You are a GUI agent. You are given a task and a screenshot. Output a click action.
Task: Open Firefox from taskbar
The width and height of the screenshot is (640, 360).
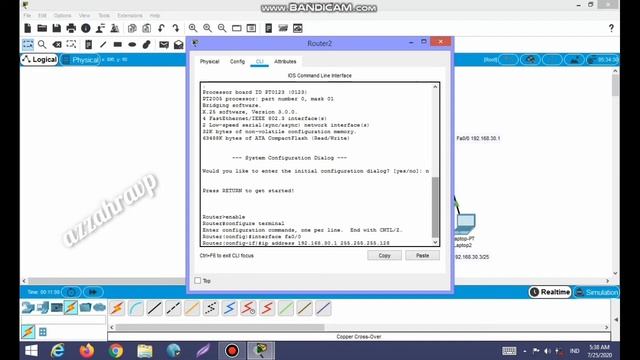tap(87, 351)
